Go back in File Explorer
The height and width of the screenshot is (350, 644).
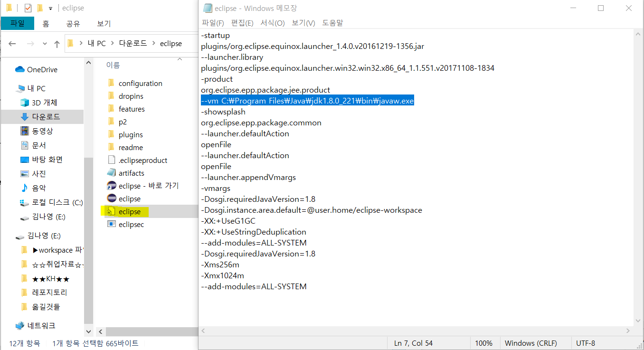[x=12, y=44]
